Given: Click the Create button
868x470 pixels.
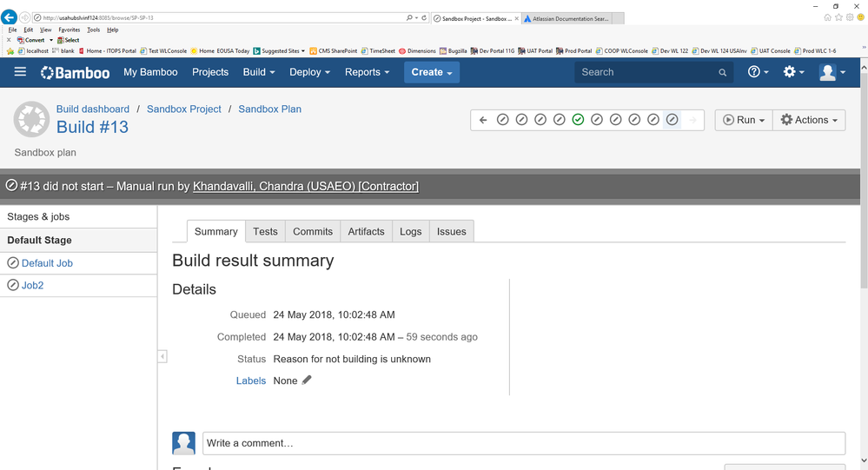Looking at the screenshot, I should [432, 72].
